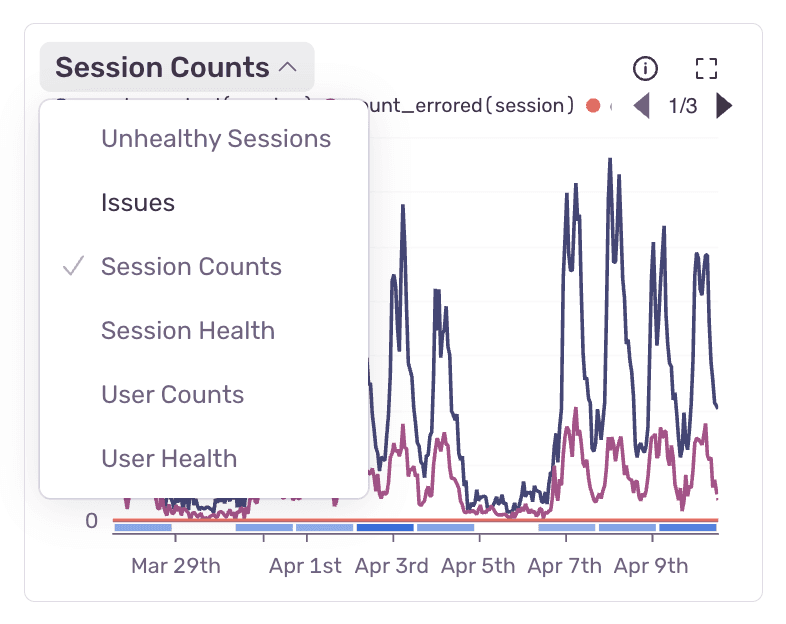Click the Mar 29th date label
The image size is (786, 624).
click(176, 566)
